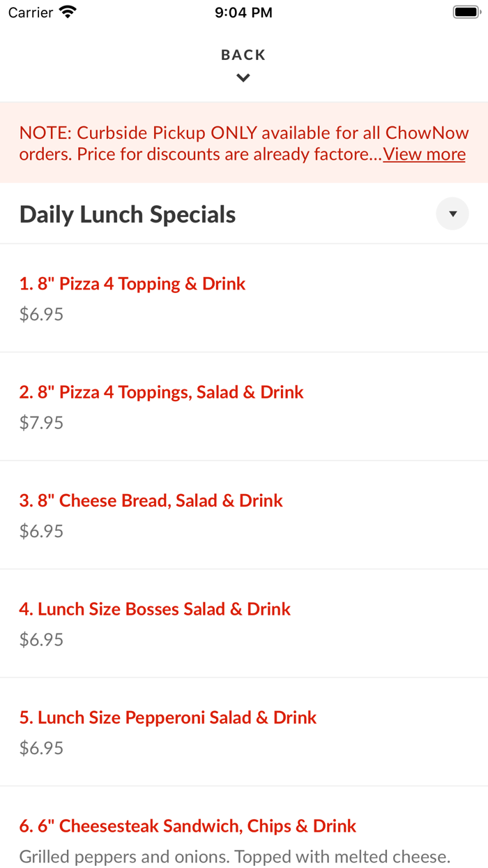Tap the circular arrow beside Daily Lunch Specials

(x=452, y=214)
